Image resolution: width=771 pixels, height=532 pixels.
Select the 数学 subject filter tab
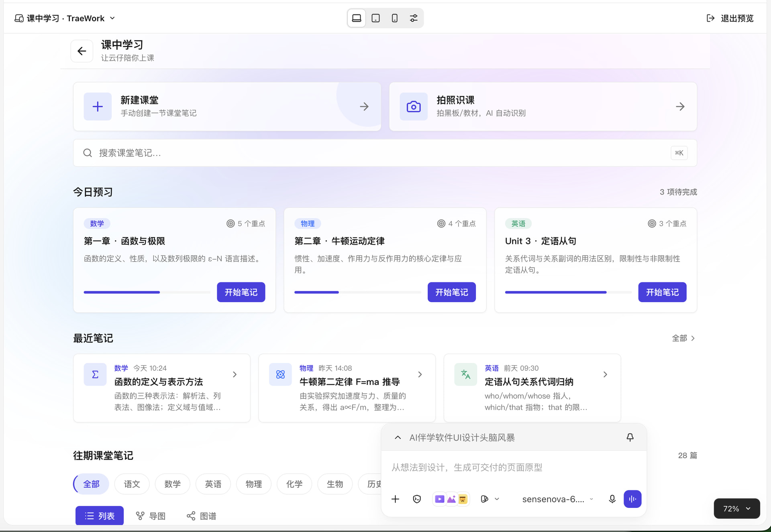pos(172,484)
